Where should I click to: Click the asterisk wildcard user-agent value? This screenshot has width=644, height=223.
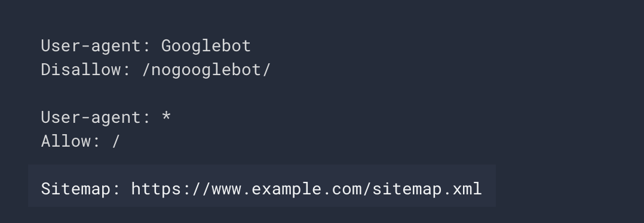click(x=166, y=116)
